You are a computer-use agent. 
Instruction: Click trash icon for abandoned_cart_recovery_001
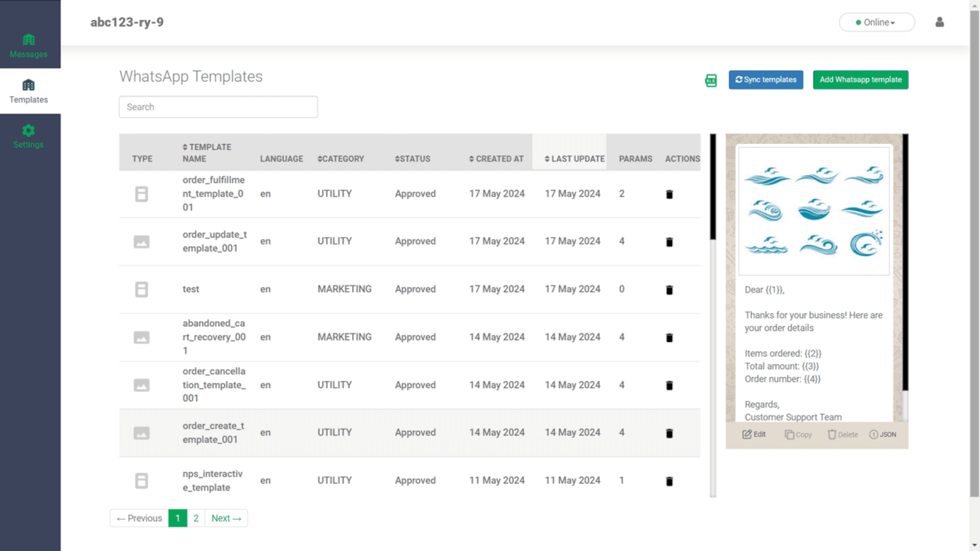tap(669, 337)
